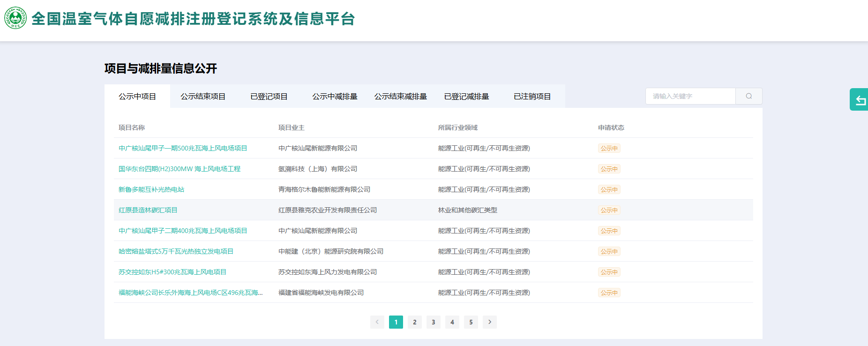Go to page 4
This screenshot has height=346, width=868.
pyautogui.click(x=452, y=322)
